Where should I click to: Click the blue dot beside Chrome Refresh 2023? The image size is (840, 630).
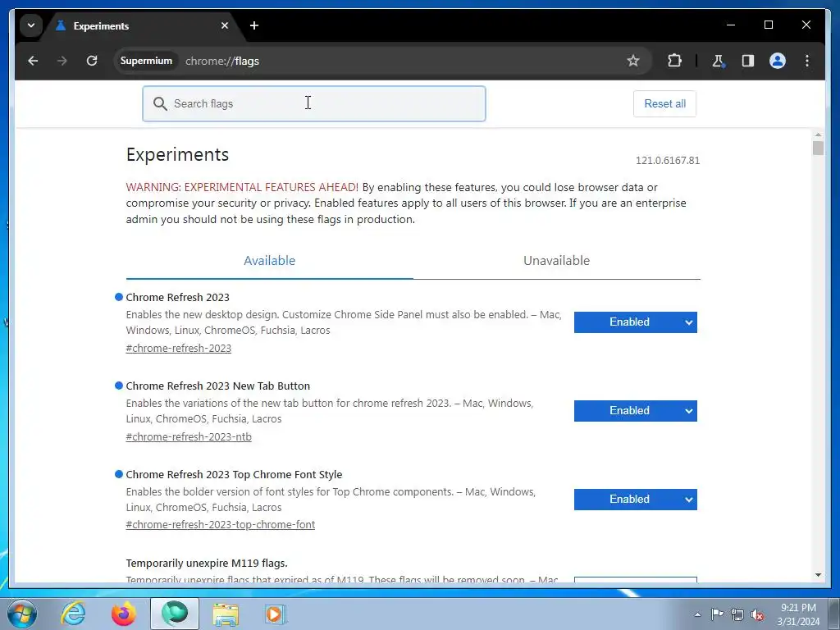pos(119,297)
